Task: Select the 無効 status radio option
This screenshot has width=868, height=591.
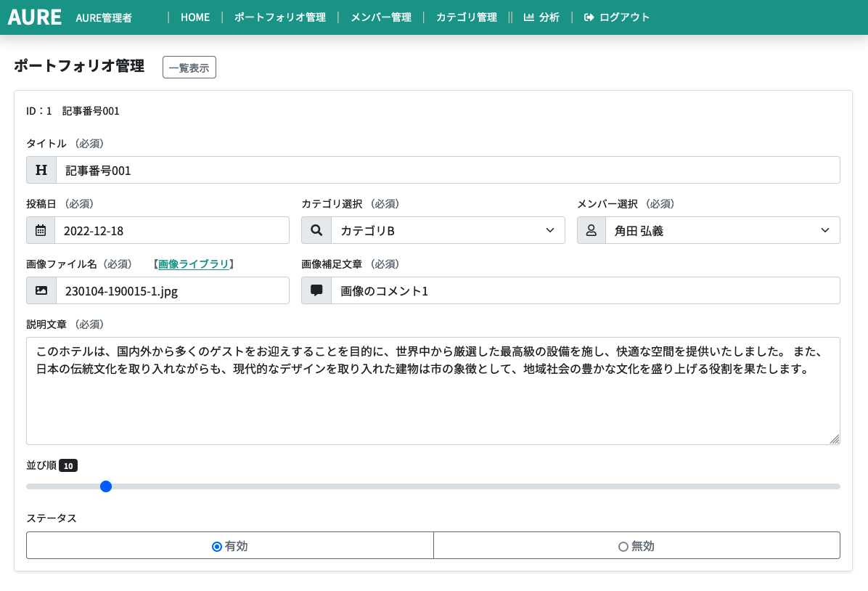Action: 623,546
